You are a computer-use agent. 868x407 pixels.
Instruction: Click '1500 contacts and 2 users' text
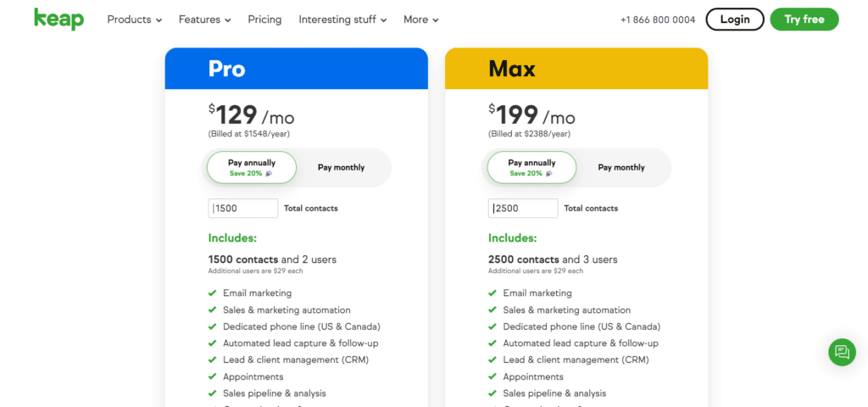272,259
